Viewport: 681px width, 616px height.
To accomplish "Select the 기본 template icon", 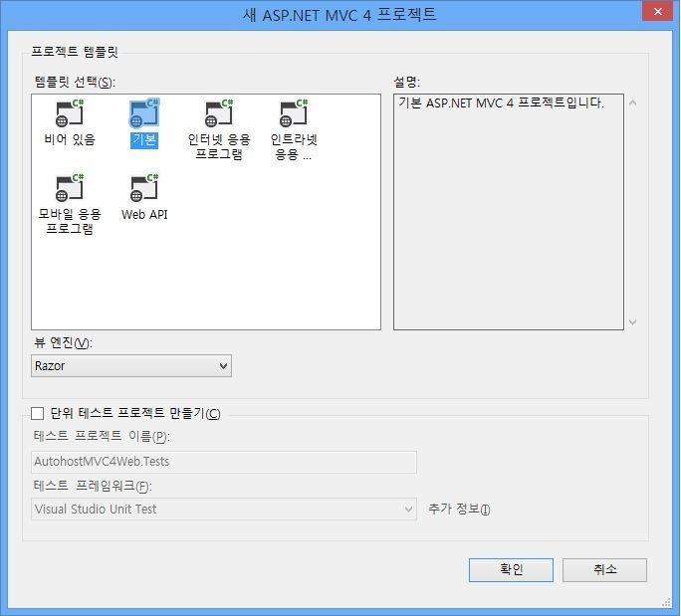I will coord(144,113).
